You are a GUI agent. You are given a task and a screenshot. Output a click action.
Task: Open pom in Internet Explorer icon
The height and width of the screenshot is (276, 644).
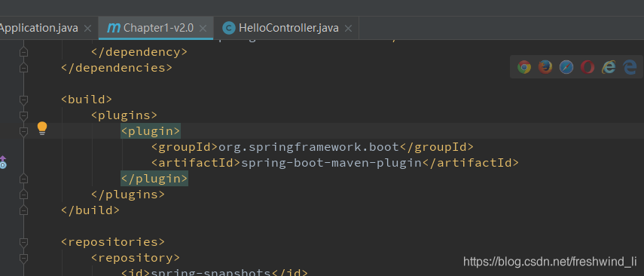tap(609, 66)
